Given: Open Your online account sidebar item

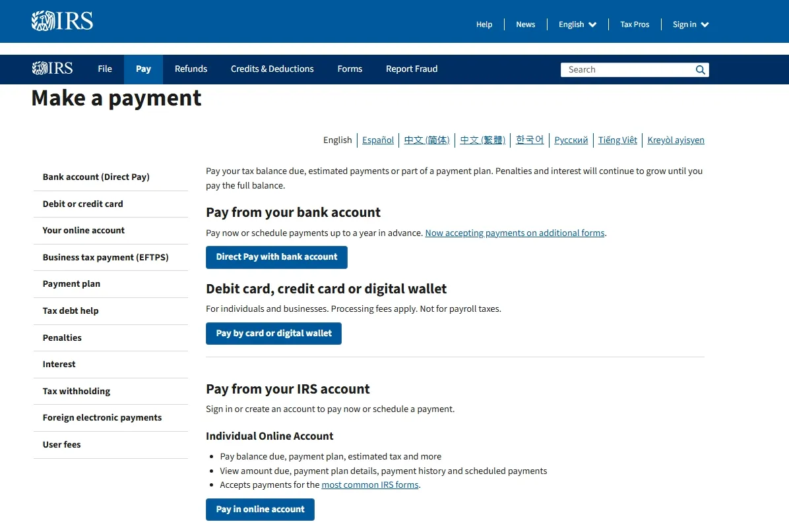Looking at the screenshot, I should (111, 230).
